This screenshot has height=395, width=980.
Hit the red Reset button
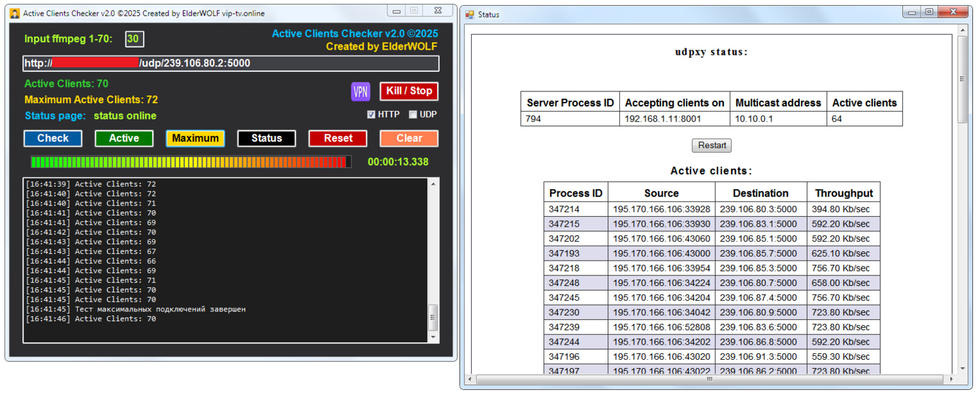(338, 138)
